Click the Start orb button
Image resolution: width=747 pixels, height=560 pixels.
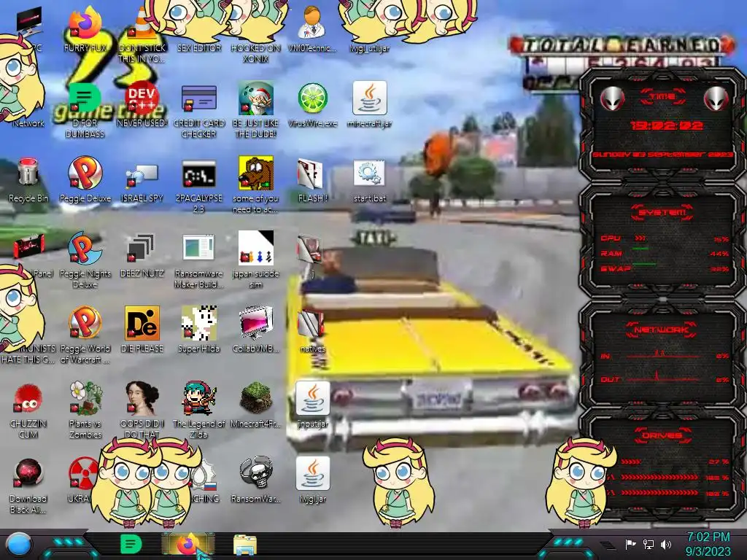point(18,545)
